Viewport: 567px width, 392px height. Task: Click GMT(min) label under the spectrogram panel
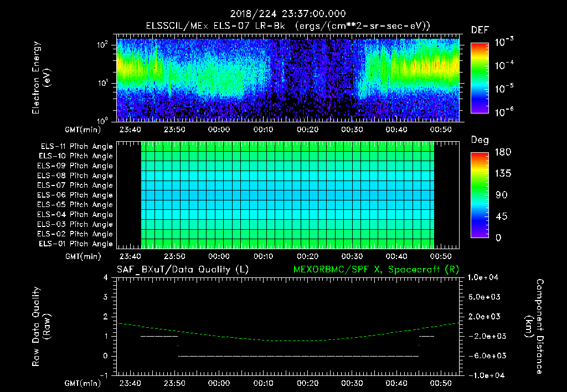83,130
